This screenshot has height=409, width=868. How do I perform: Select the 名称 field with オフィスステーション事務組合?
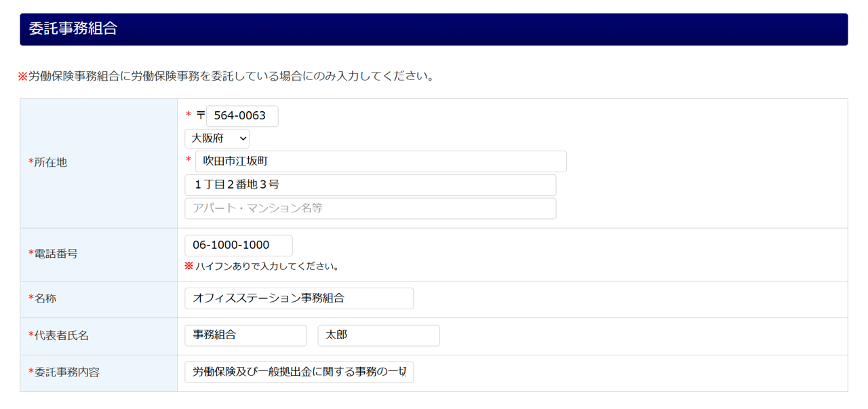(299, 298)
